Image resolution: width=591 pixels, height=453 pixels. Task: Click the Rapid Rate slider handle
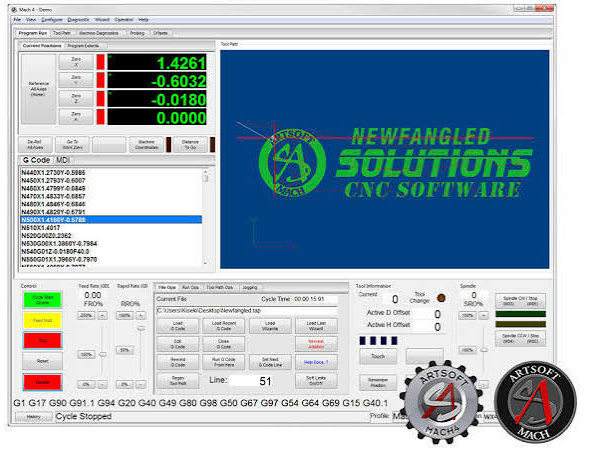point(141,329)
